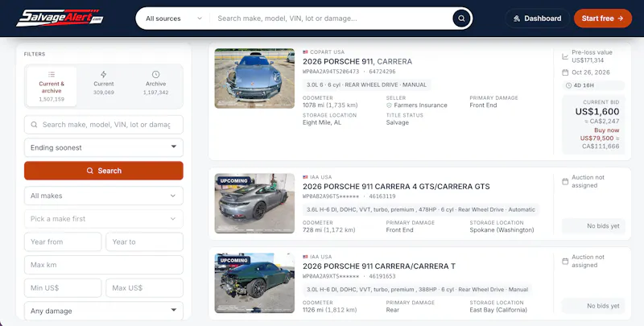Click the Year to field
Viewport: 644px width, 326px height.
(x=145, y=241)
